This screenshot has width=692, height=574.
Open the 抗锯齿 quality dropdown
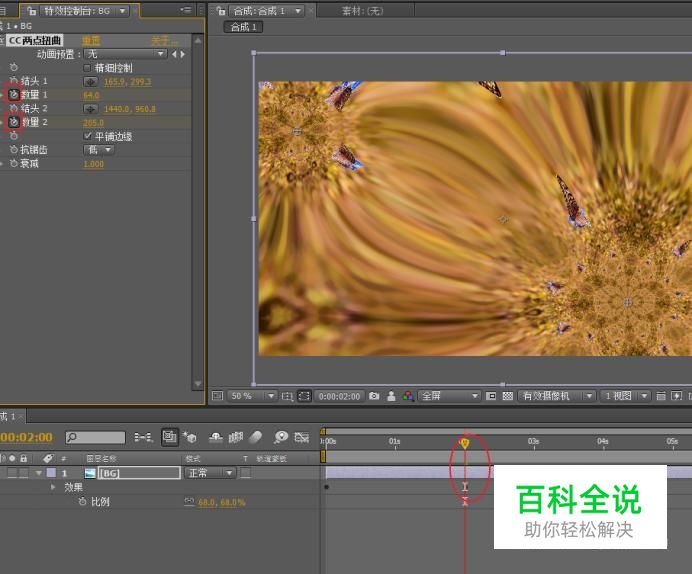coord(98,150)
